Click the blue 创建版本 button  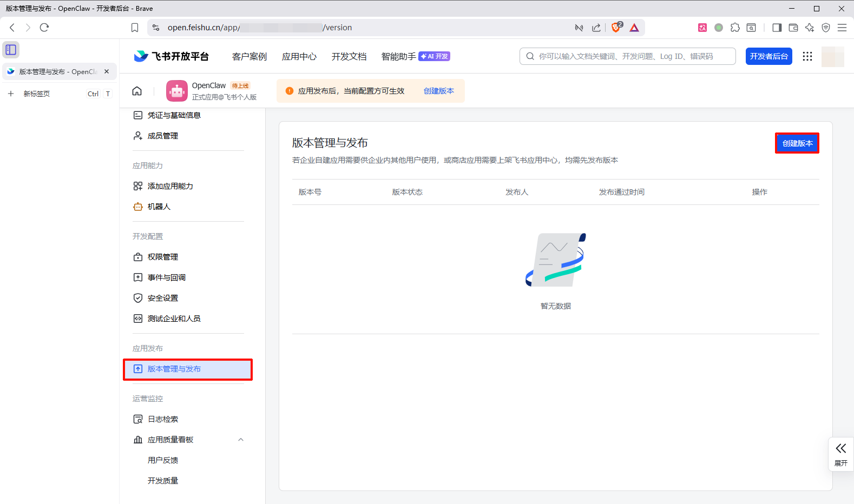(x=797, y=143)
